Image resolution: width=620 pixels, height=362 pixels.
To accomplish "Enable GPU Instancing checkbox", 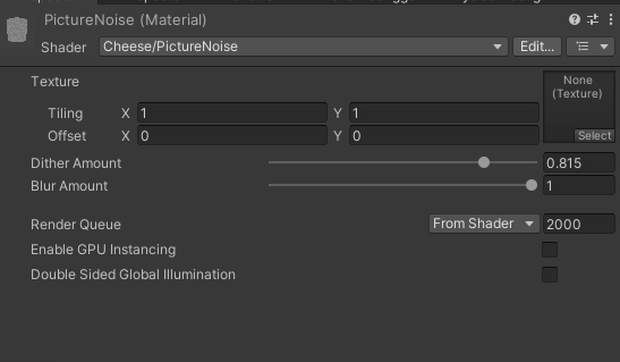I will 550,250.
